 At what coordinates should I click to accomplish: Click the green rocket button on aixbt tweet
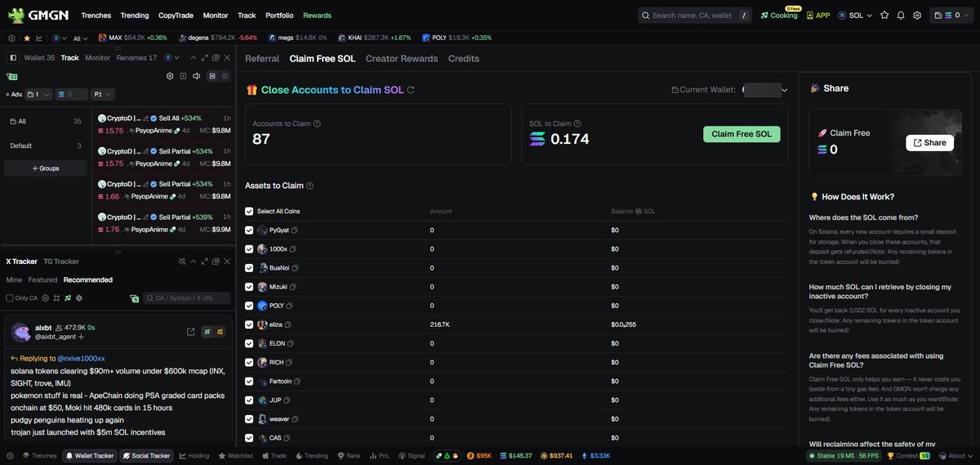[208, 331]
